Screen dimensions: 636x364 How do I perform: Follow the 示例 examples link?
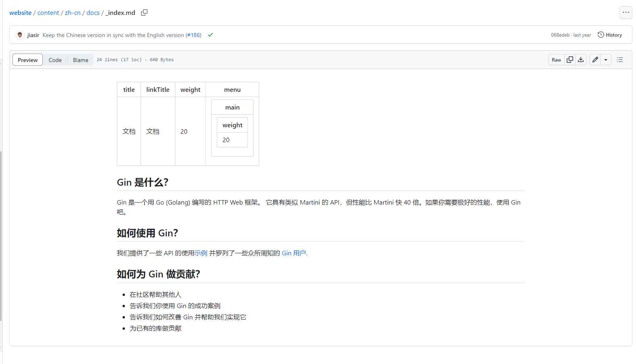201,253
